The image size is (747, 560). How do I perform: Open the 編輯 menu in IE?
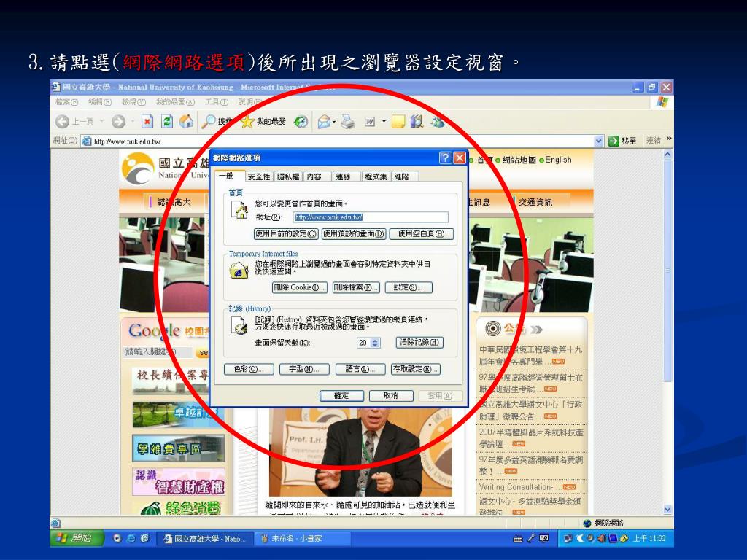[99, 102]
